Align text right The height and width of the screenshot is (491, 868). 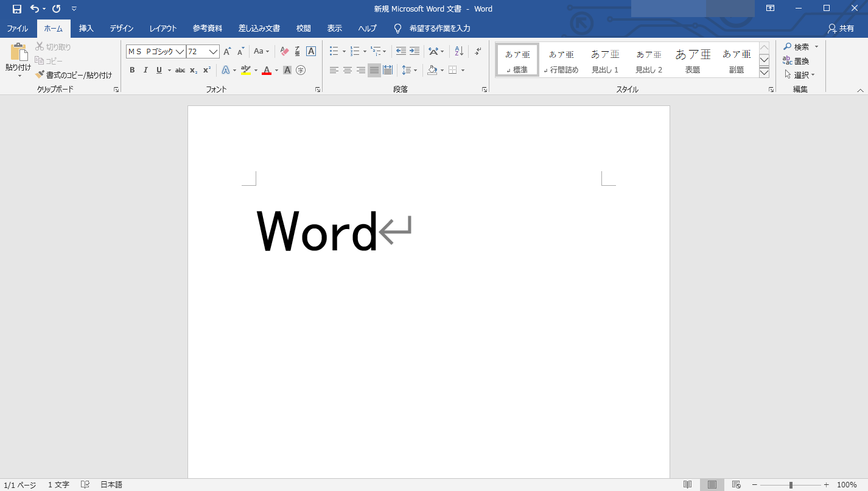pyautogui.click(x=361, y=70)
